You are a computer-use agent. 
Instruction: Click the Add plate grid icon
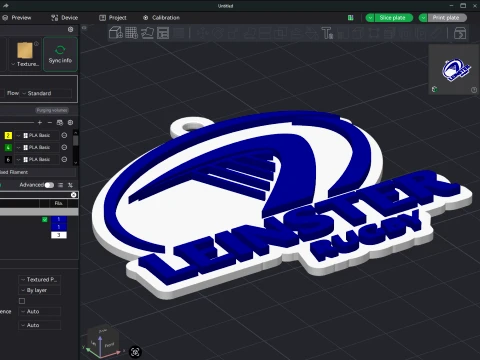[131, 33]
